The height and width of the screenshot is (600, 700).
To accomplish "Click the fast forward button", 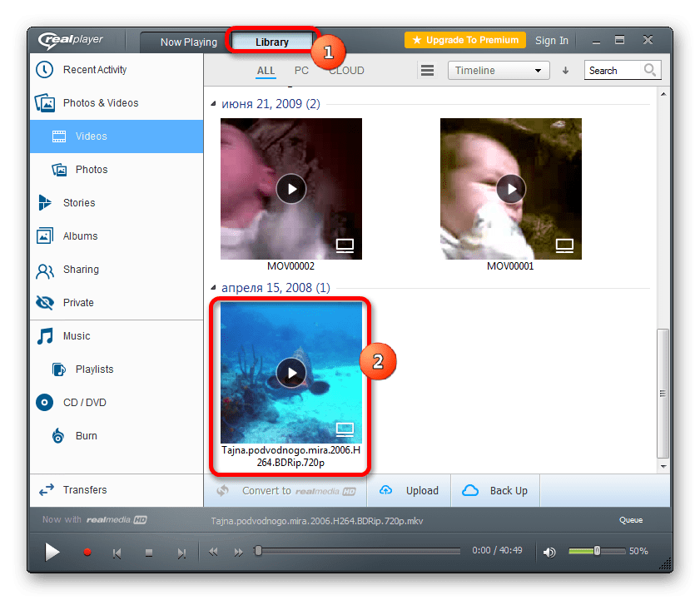I will click(239, 553).
